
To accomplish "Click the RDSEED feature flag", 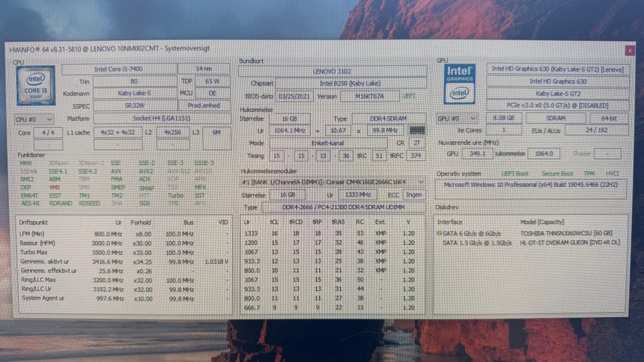I will click(89, 203).
